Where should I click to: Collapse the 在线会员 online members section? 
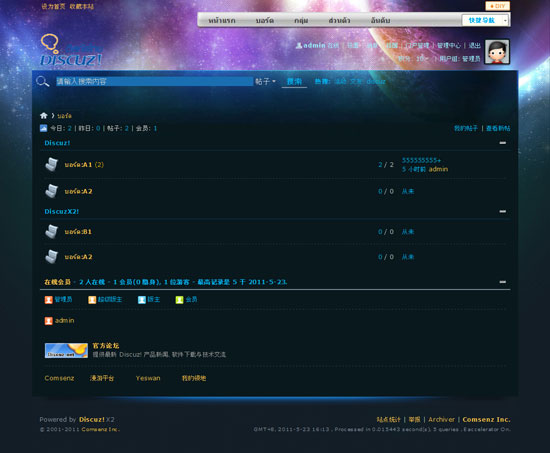(503, 282)
